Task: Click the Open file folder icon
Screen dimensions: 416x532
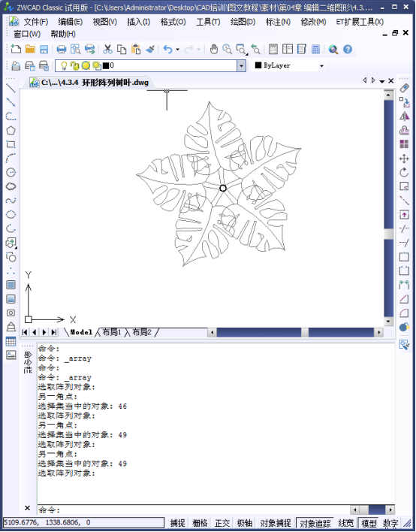Action: coord(30,49)
